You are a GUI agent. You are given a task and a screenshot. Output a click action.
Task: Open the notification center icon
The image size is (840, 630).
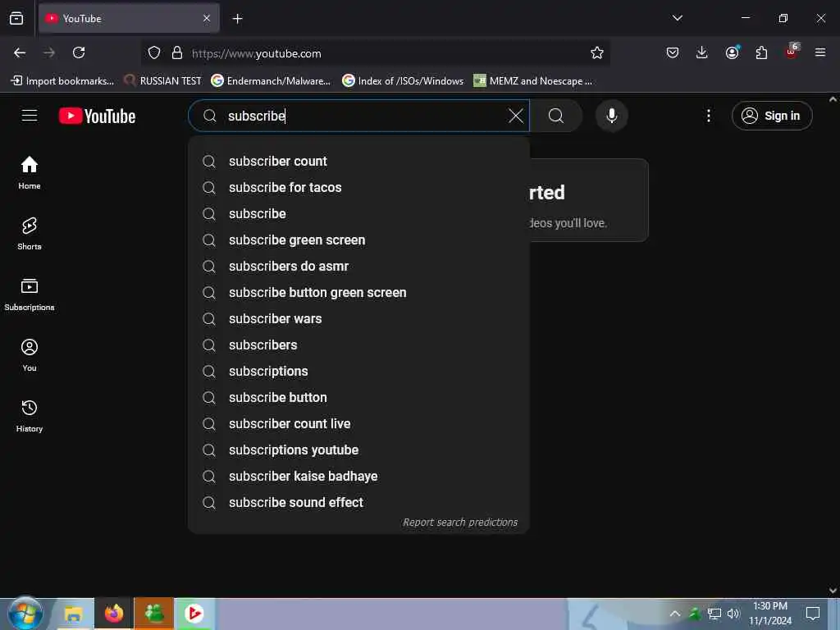(813, 614)
